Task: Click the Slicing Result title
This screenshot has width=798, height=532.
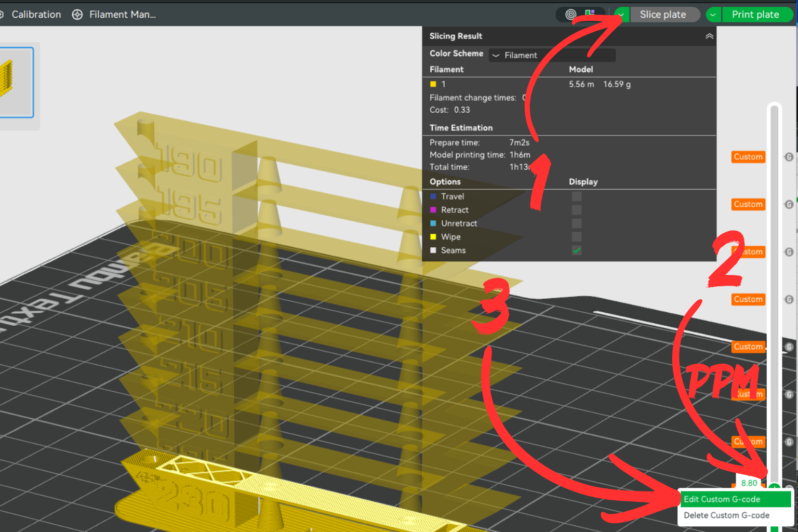Action: point(456,36)
